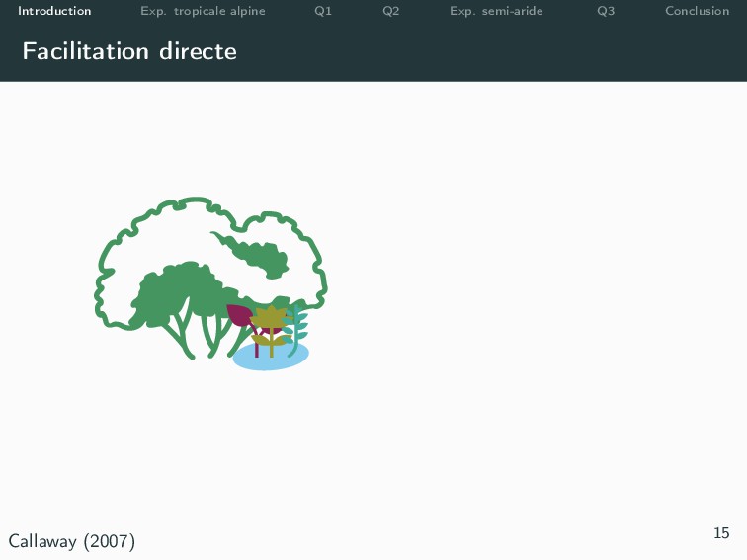The width and height of the screenshot is (747, 560).
Task: Open the Q1 section link
Action: (323, 12)
